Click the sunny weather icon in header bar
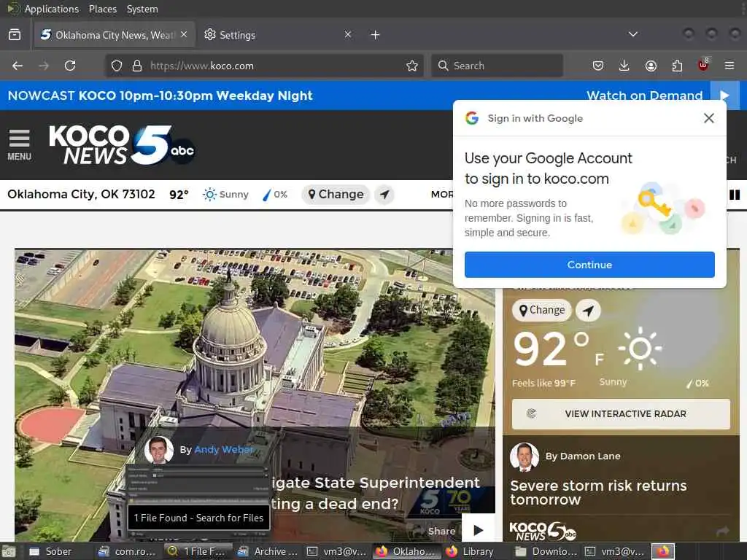The height and width of the screenshot is (560, 747). coord(209,194)
